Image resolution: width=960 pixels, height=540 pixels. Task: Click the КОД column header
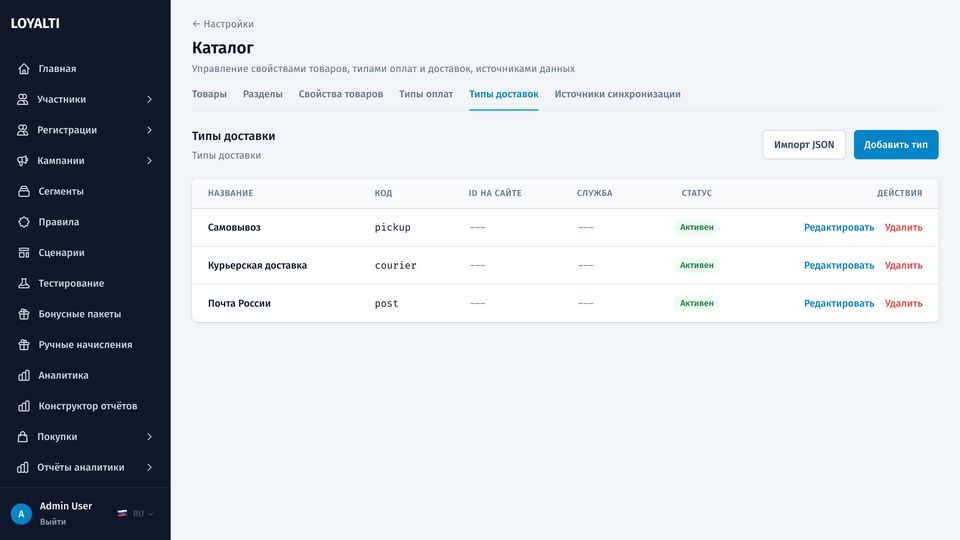point(383,193)
